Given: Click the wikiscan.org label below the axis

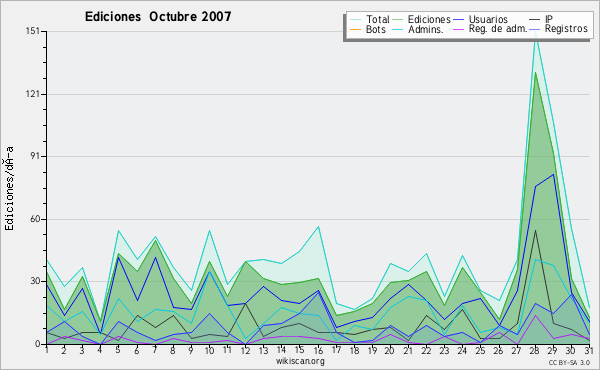Looking at the screenshot, I should pyautogui.click(x=300, y=361).
